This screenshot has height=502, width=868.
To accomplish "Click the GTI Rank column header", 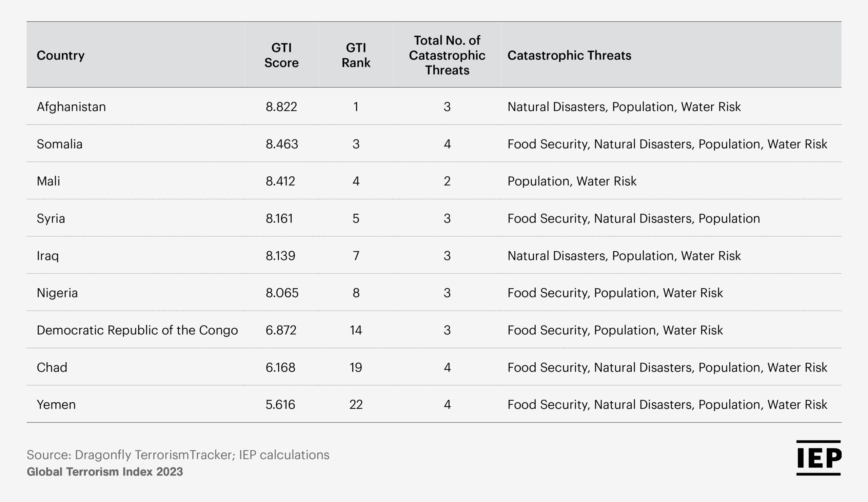I will click(x=356, y=55).
